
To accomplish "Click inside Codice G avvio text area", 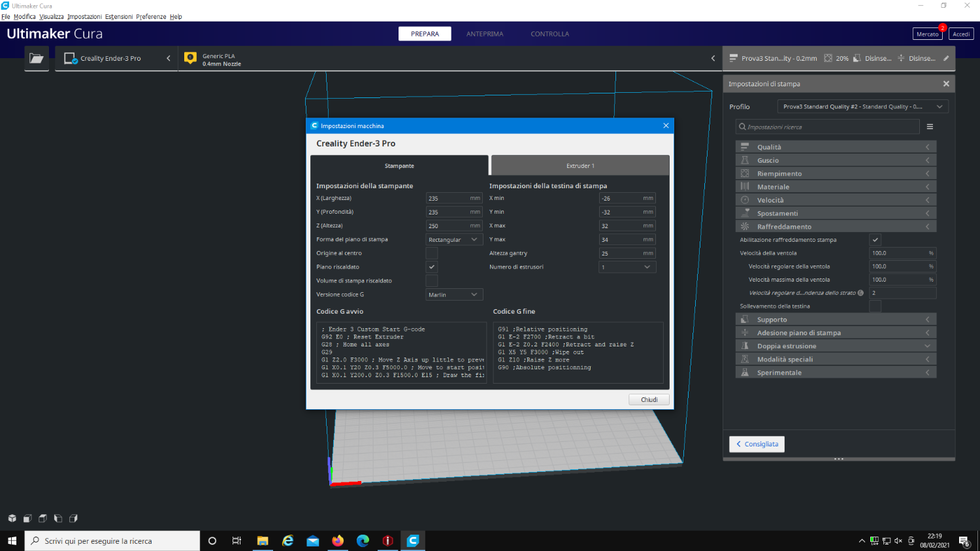I will click(x=401, y=352).
